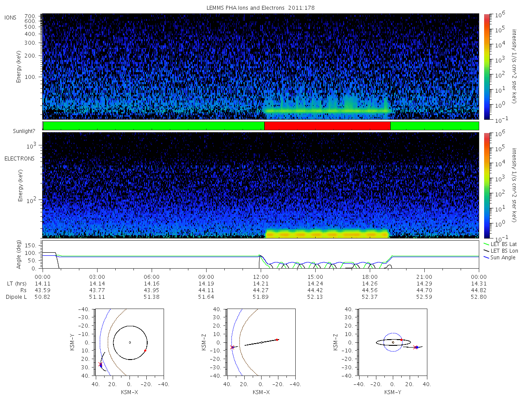
Task: Click the ions intensity color scale bar
Action: click(x=486, y=66)
